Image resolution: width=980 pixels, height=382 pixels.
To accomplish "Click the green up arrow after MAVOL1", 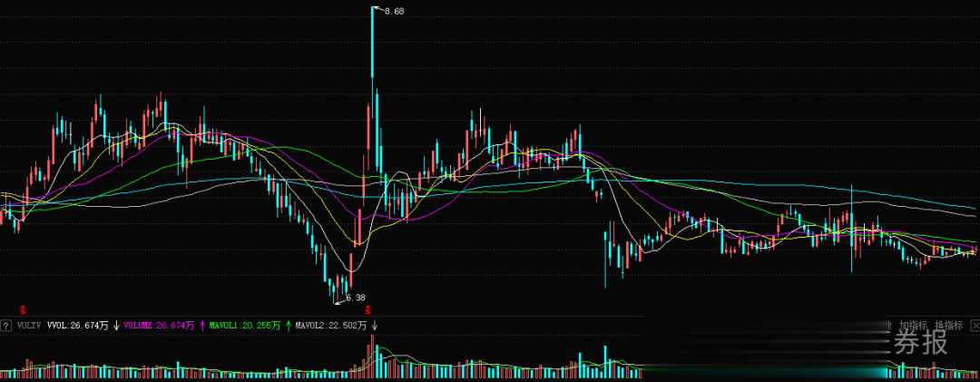I will pyautogui.click(x=289, y=326).
